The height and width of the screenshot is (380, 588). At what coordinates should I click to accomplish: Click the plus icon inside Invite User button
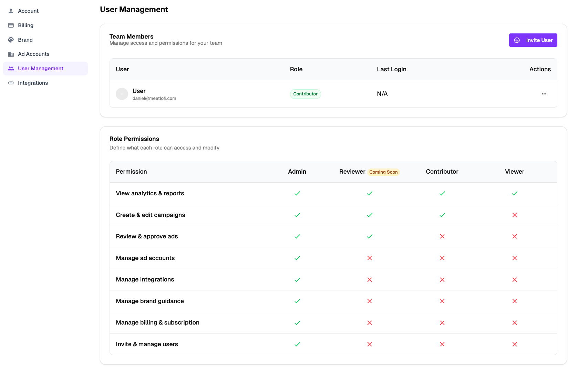point(517,40)
